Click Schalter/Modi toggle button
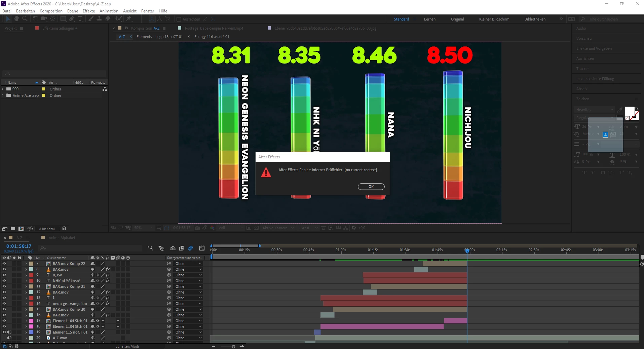Viewport: 644px width, 349px height. pos(127,346)
